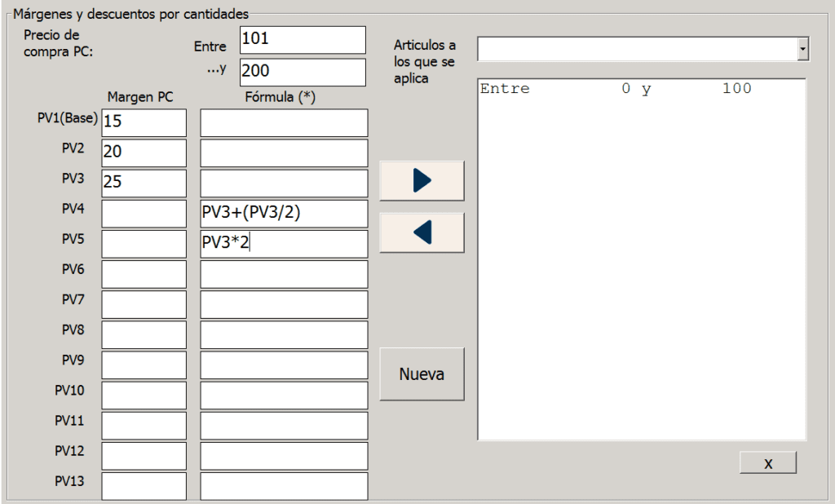Click the PV1(Base) formula field

coord(284,123)
